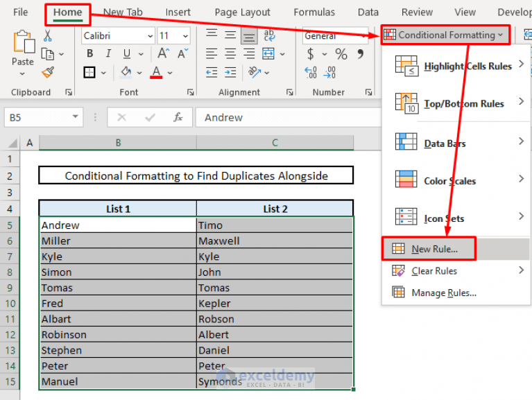Select the Format Painter brush
The width and height of the screenshot is (532, 400).
(48, 72)
